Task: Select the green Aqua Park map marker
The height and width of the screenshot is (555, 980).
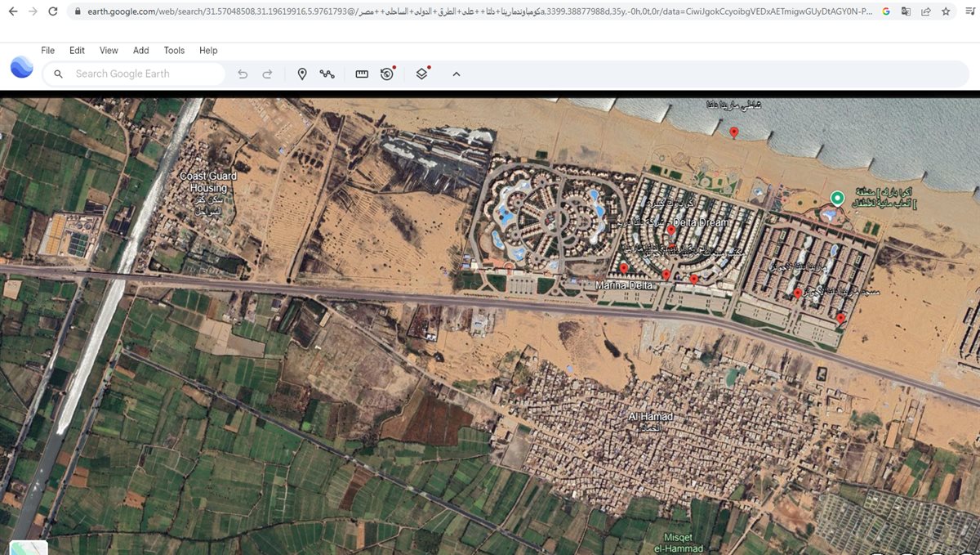Action: [x=836, y=198]
